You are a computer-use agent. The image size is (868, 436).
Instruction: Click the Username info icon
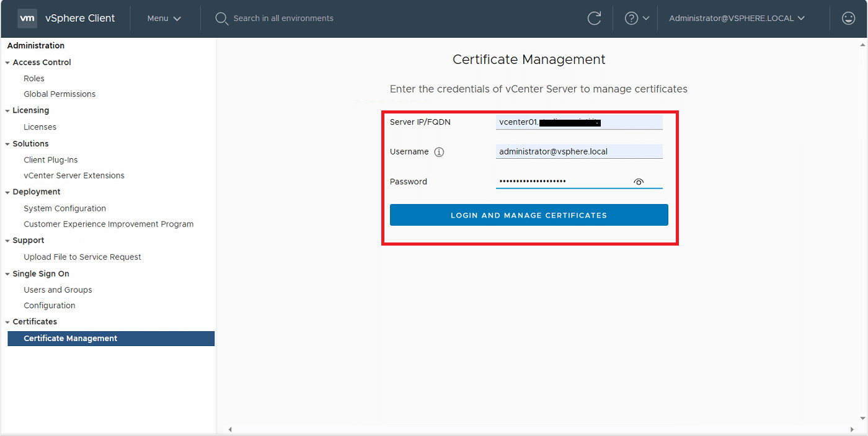coord(439,152)
